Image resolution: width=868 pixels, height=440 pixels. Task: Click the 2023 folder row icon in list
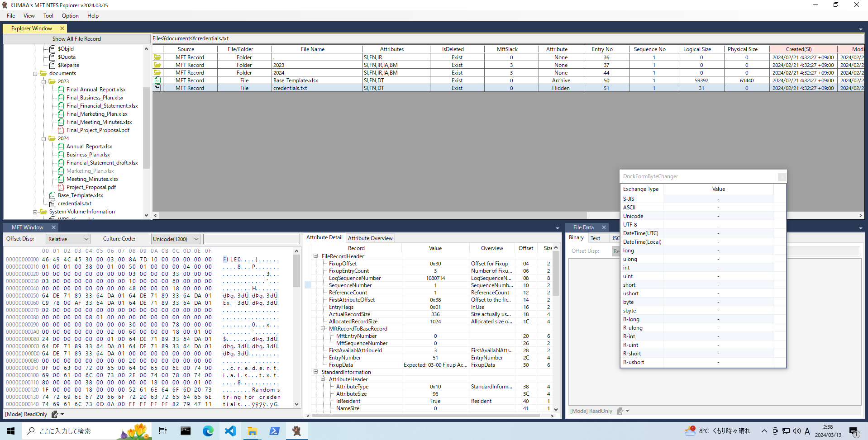(x=157, y=65)
